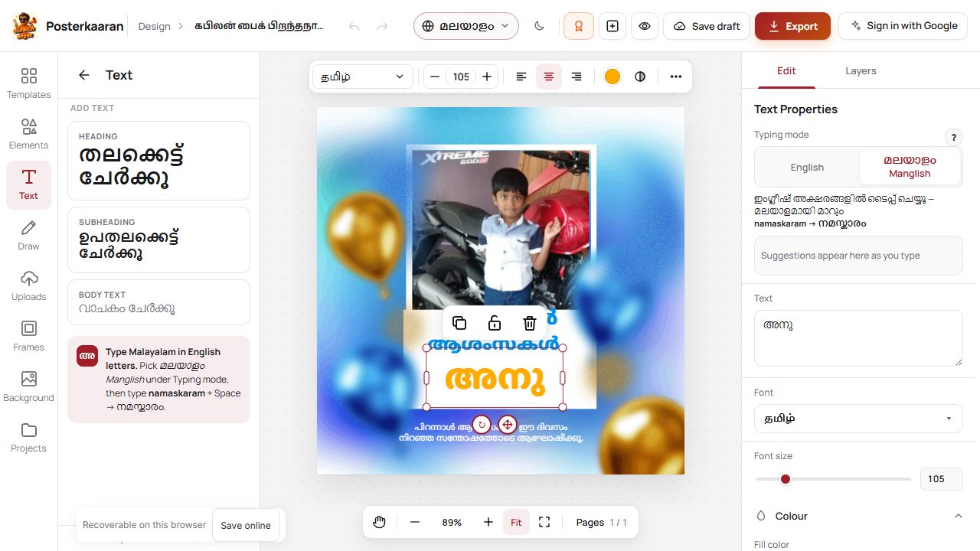This screenshot has width=980, height=551.
Task: Open the Uploads panel
Action: [28, 286]
